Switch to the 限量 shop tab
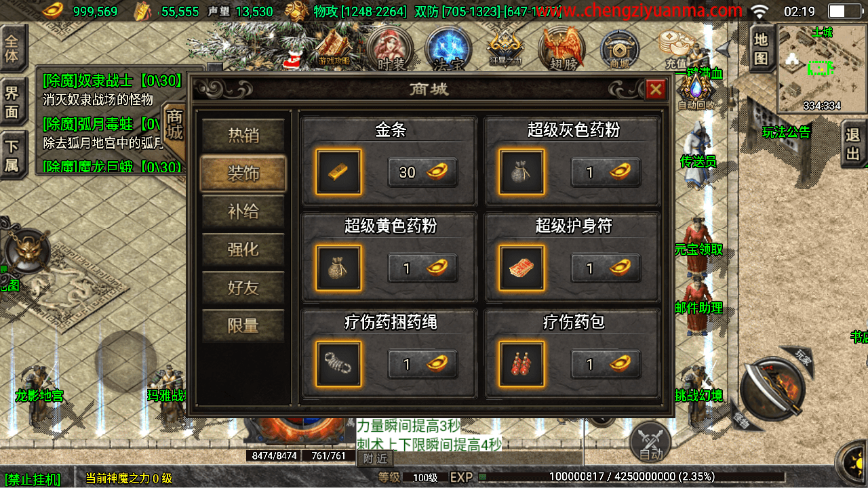The width and height of the screenshot is (868, 488). tap(243, 326)
